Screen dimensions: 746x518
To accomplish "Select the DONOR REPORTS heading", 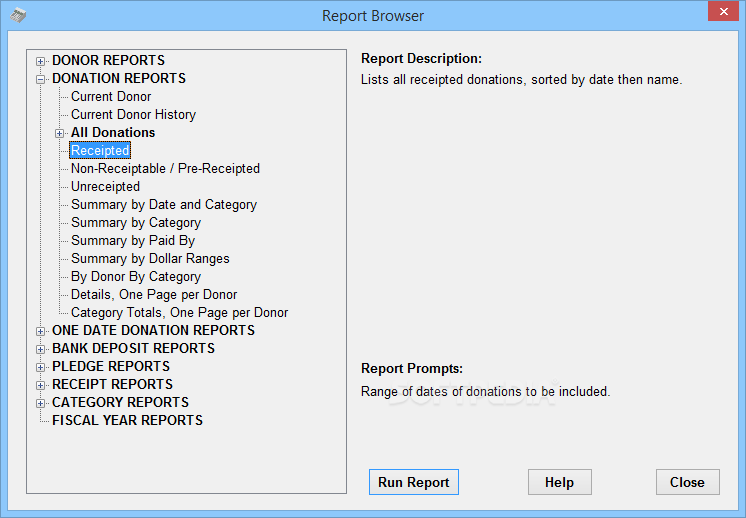I will 108,60.
